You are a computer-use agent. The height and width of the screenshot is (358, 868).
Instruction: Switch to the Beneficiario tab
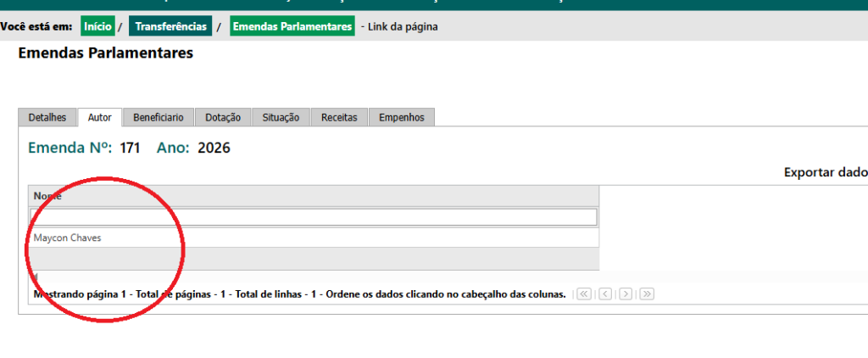click(159, 118)
